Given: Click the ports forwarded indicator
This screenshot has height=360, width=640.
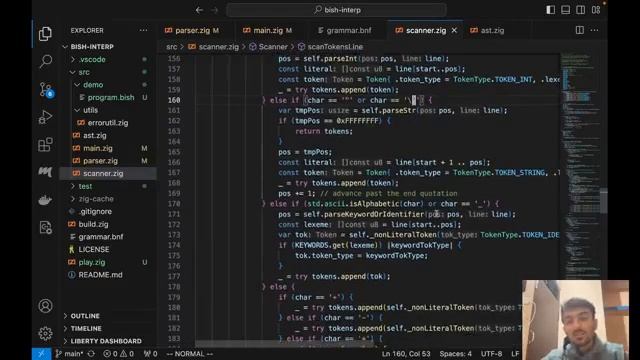Looking at the screenshot, I should 150,354.
